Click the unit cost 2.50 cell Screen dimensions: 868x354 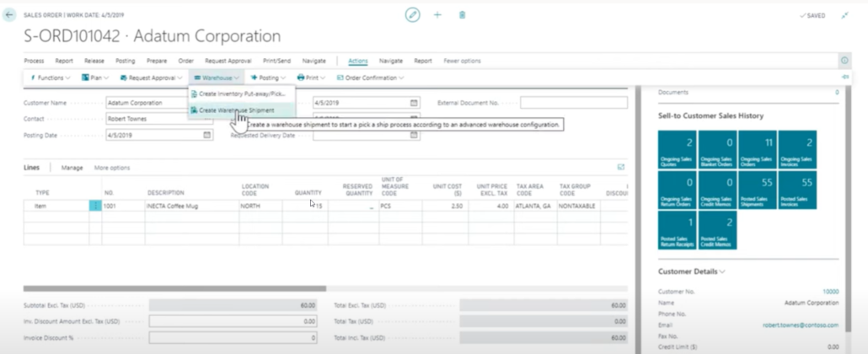coord(444,206)
